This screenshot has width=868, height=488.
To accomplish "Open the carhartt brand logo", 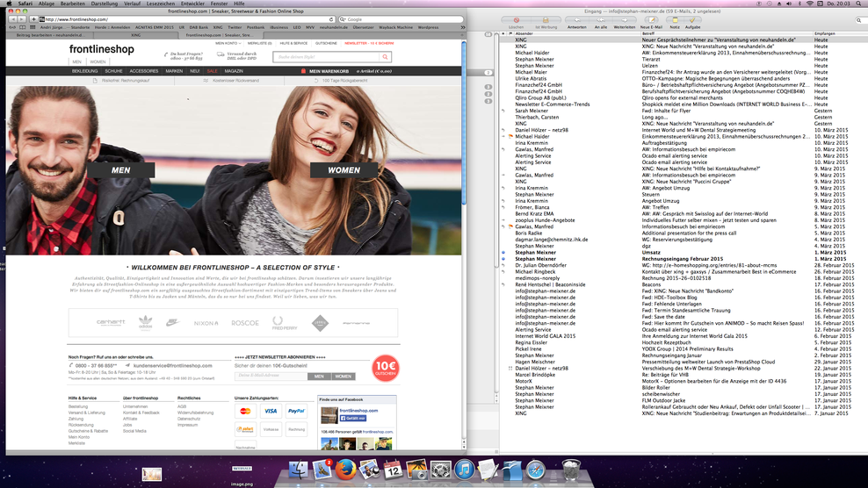I will click(111, 322).
